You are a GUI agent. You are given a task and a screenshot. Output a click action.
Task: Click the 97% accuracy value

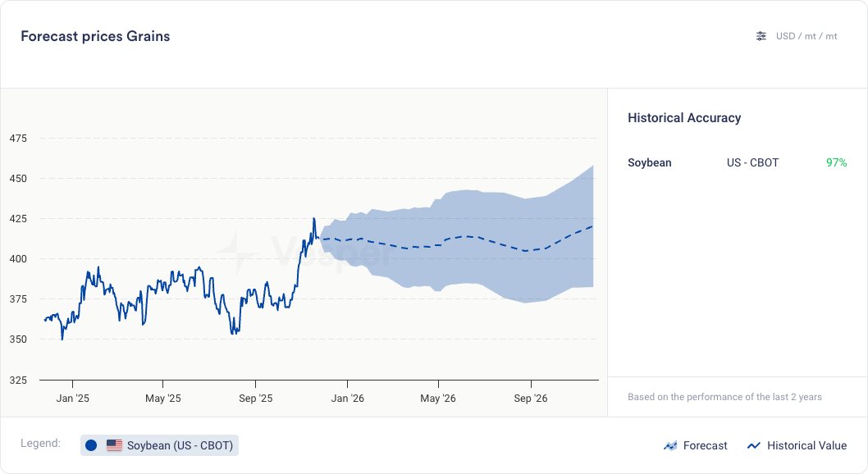click(836, 162)
